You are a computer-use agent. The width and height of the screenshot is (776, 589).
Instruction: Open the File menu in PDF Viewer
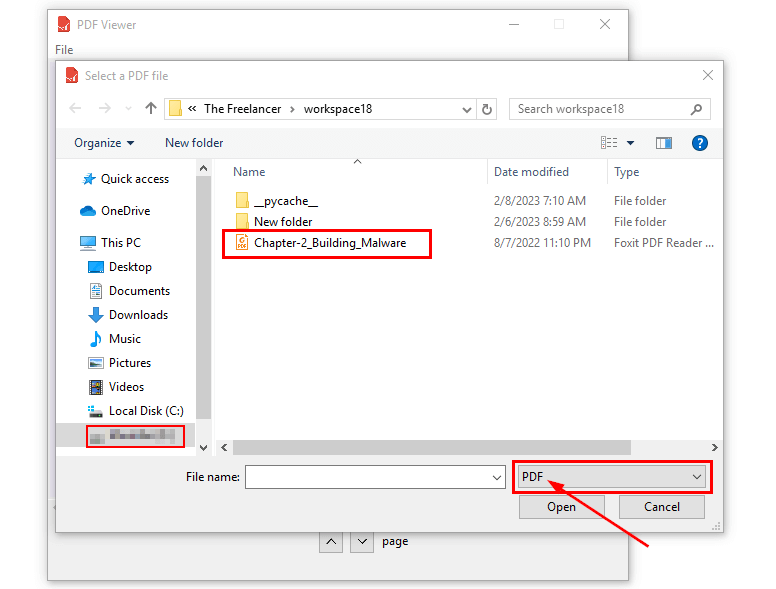point(64,50)
